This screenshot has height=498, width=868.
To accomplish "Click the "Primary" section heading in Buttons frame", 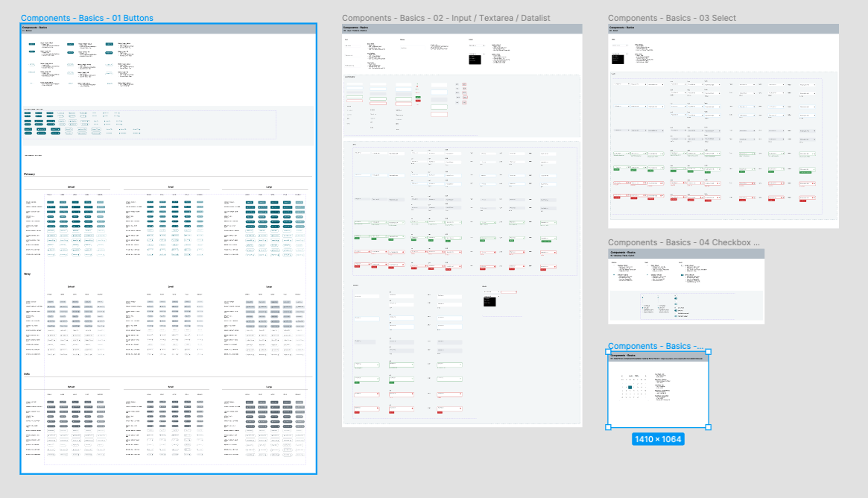I will click(30, 174).
